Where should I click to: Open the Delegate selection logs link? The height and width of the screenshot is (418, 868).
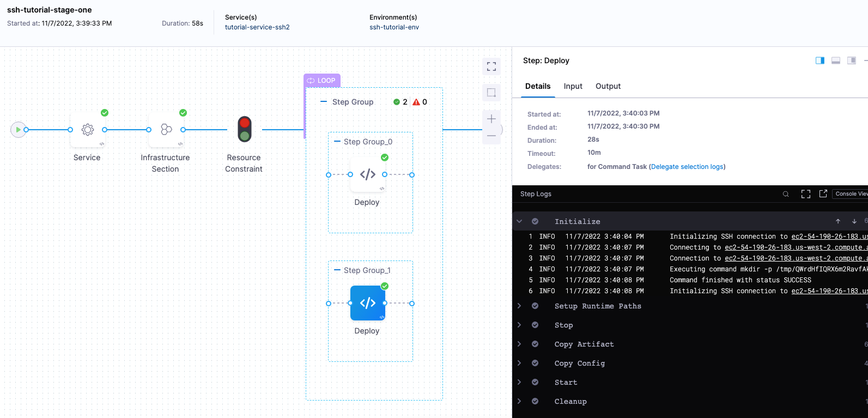687,167
